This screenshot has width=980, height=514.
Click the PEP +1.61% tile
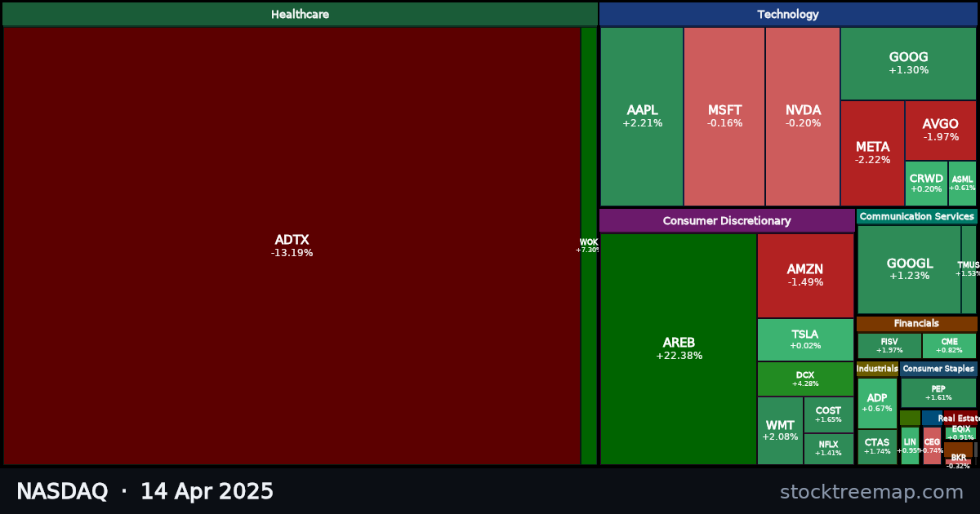938,392
